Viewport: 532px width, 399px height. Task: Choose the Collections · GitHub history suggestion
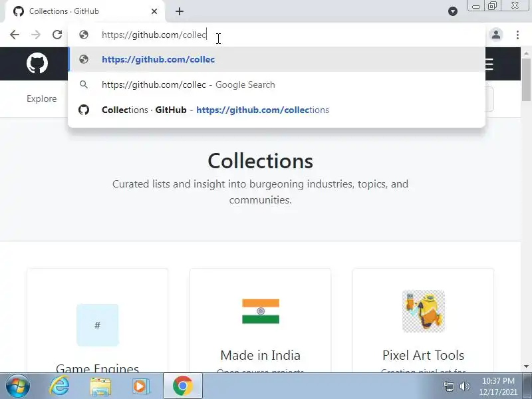coord(277,110)
